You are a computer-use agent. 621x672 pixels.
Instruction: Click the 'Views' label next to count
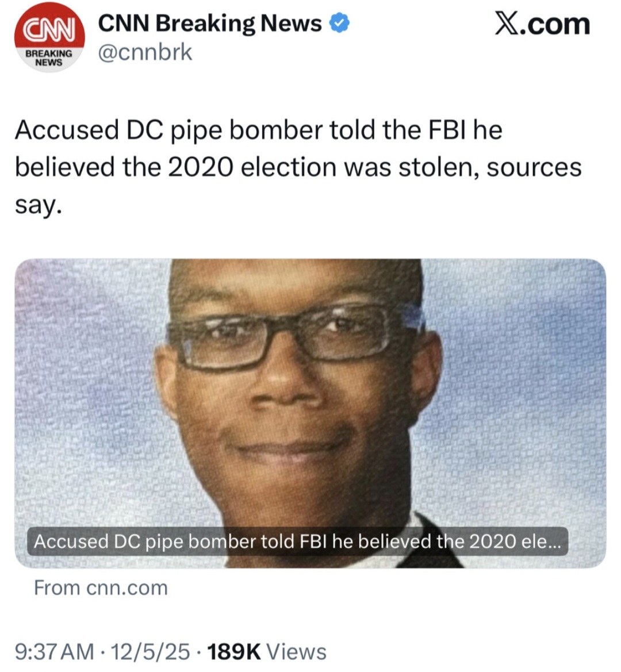[297, 652]
